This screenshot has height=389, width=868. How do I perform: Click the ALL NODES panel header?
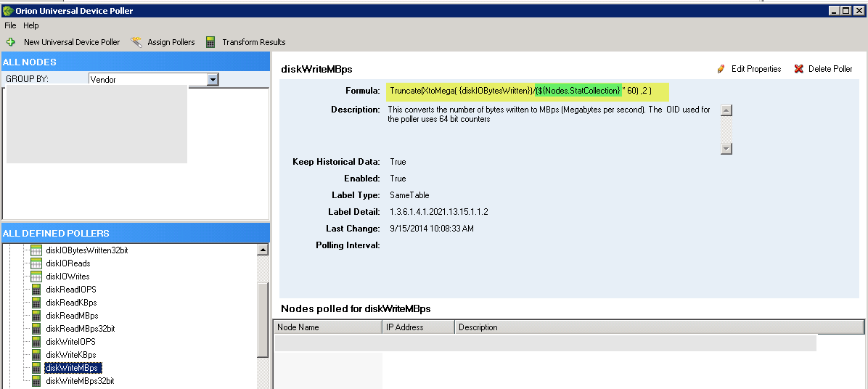coord(136,62)
